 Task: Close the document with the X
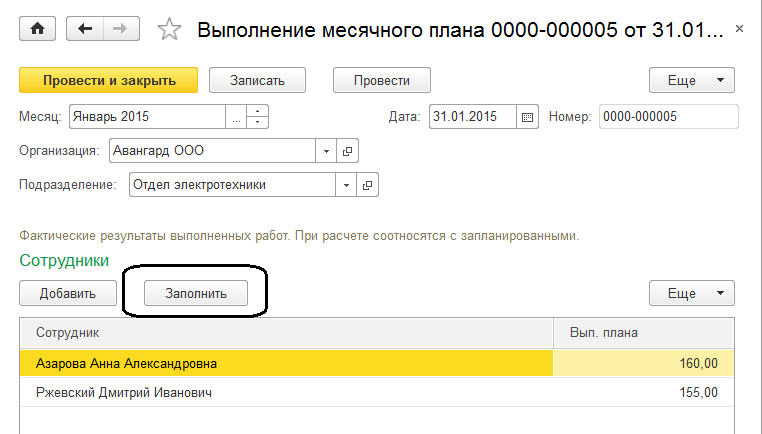(739, 30)
